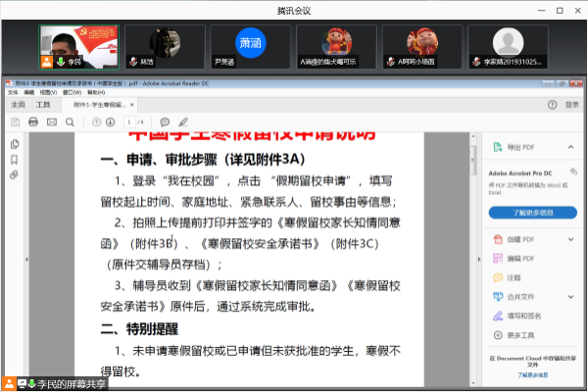Select 尹萧涵's participant video tile
This screenshot has height=392, width=588.
point(250,45)
